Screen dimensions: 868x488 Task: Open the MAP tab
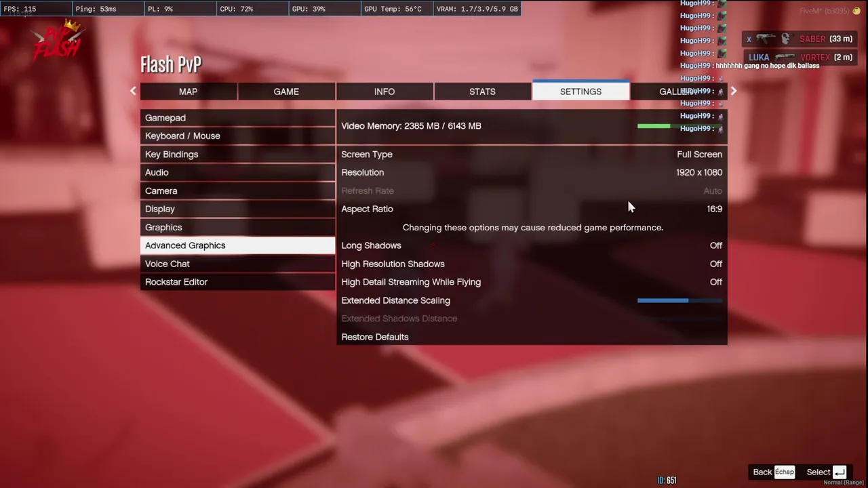tap(189, 91)
